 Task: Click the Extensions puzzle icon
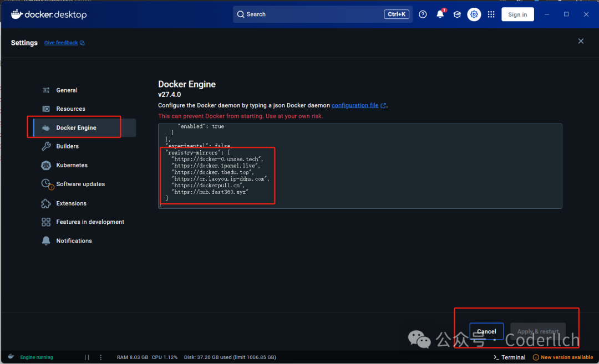[46, 203]
